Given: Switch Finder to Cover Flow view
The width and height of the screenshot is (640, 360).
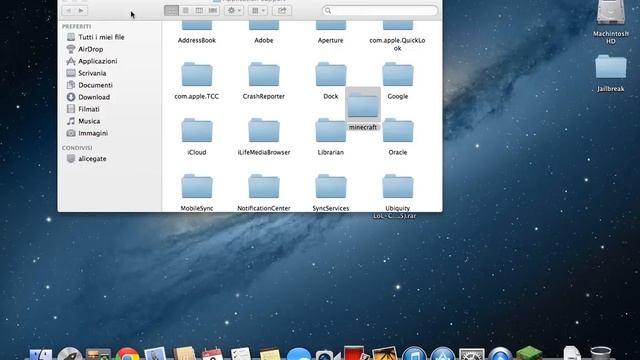Looking at the screenshot, I should (213, 11).
